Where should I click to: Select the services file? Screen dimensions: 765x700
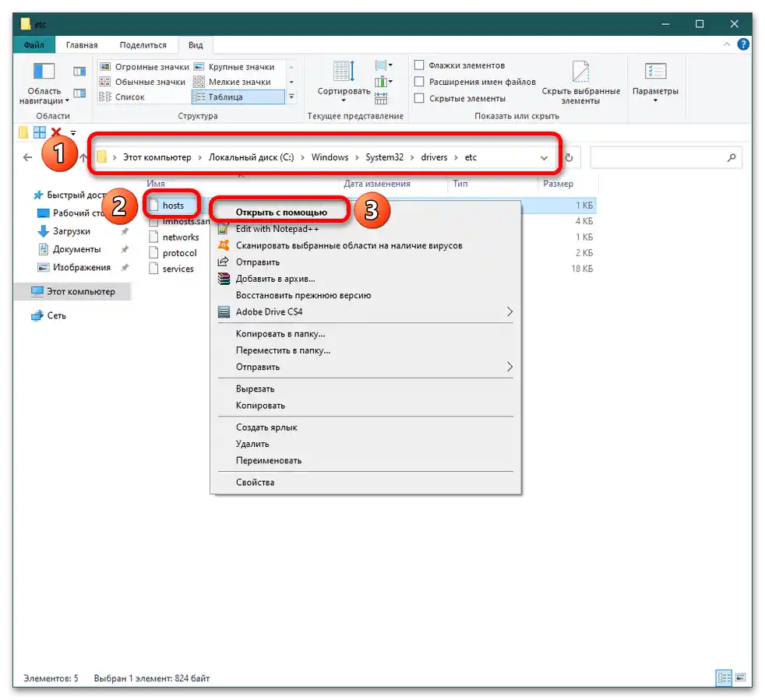pyautogui.click(x=178, y=269)
